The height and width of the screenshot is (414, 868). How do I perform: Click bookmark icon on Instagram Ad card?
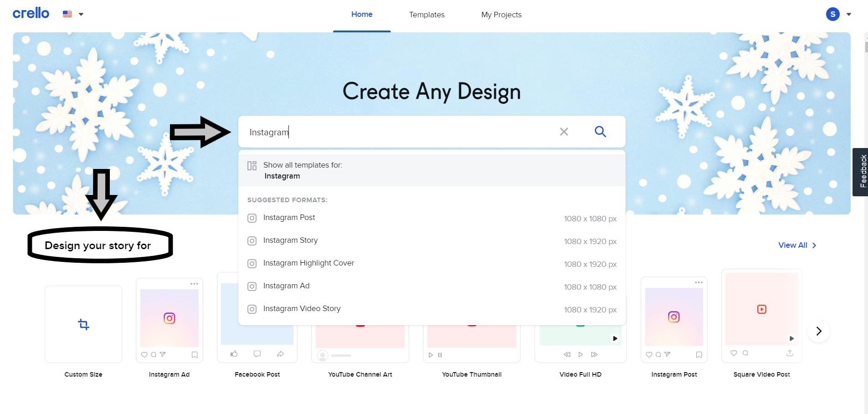pyautogui.click(x=195, y=354)
